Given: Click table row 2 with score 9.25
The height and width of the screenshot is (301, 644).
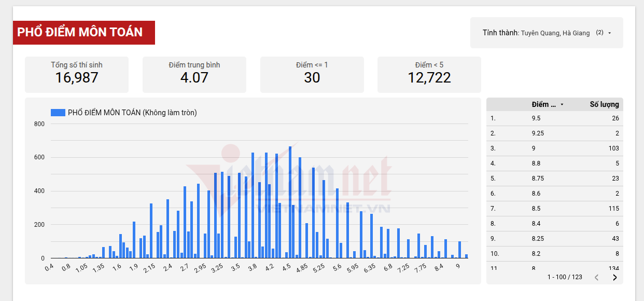Looking at the screenshot, I should tap(555, 133).
